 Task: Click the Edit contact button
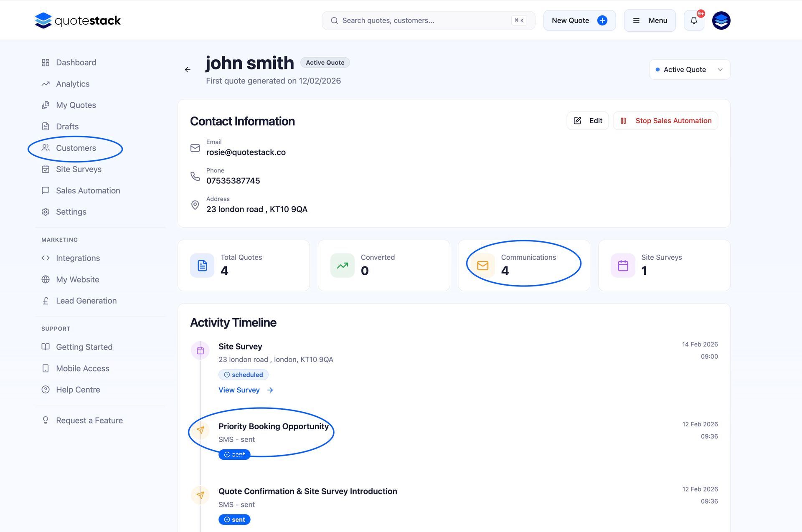point(588,121)
